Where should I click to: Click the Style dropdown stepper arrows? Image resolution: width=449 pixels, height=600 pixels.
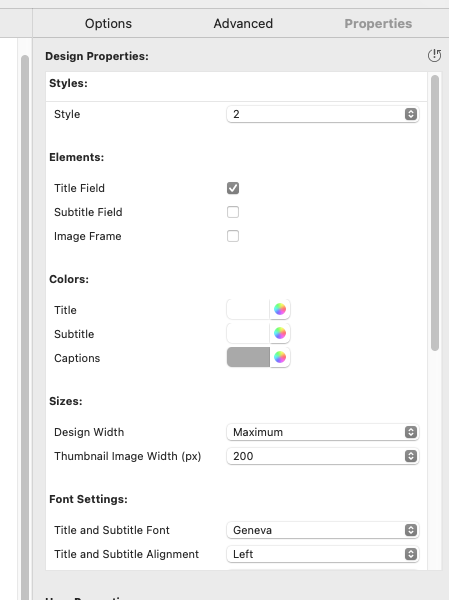[411, 114]
